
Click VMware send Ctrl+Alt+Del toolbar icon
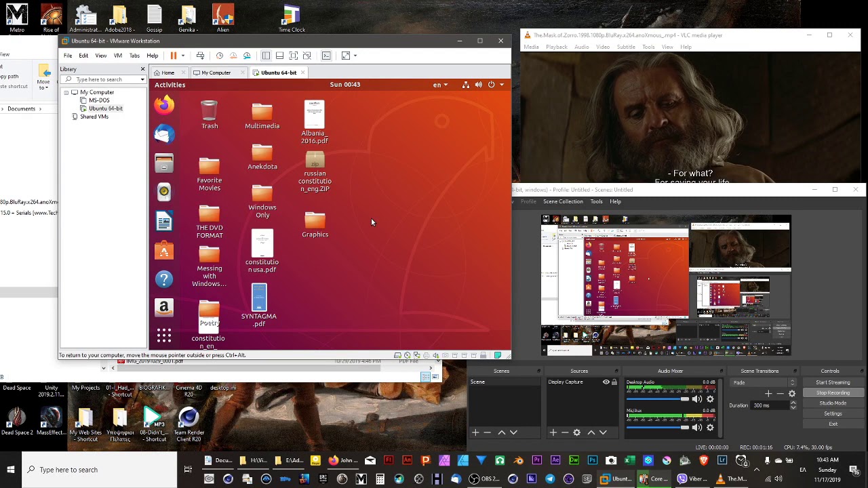[200, 56]
